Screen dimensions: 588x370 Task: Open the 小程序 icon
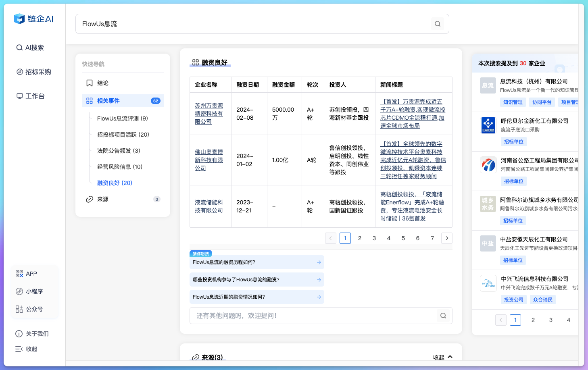tap(19, 291)
